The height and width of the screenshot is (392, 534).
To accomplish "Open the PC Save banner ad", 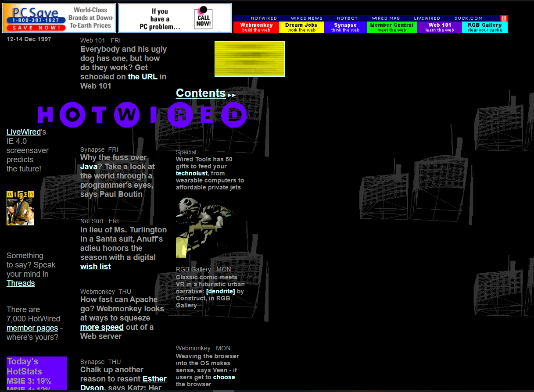I will click(x=59, y=18).
